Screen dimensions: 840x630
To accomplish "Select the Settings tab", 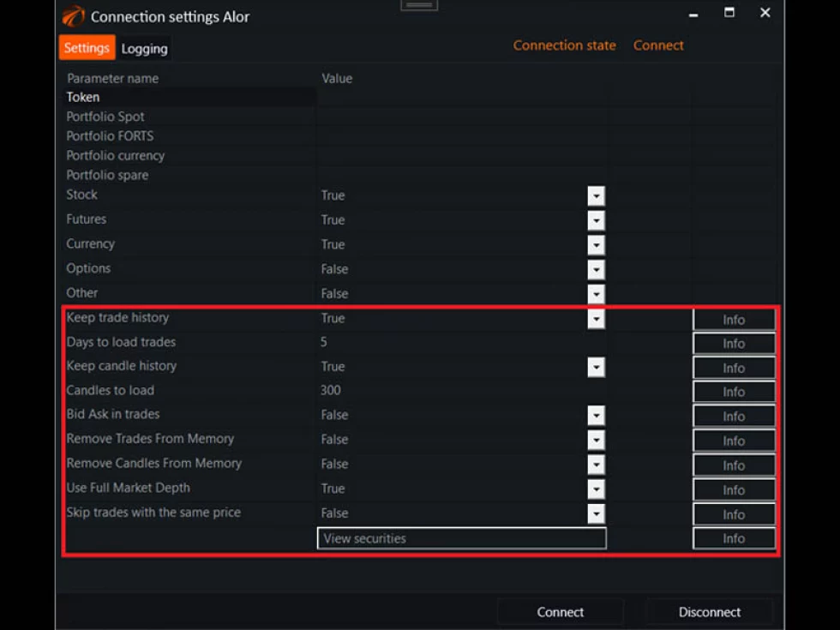I will tap(87, 48).
